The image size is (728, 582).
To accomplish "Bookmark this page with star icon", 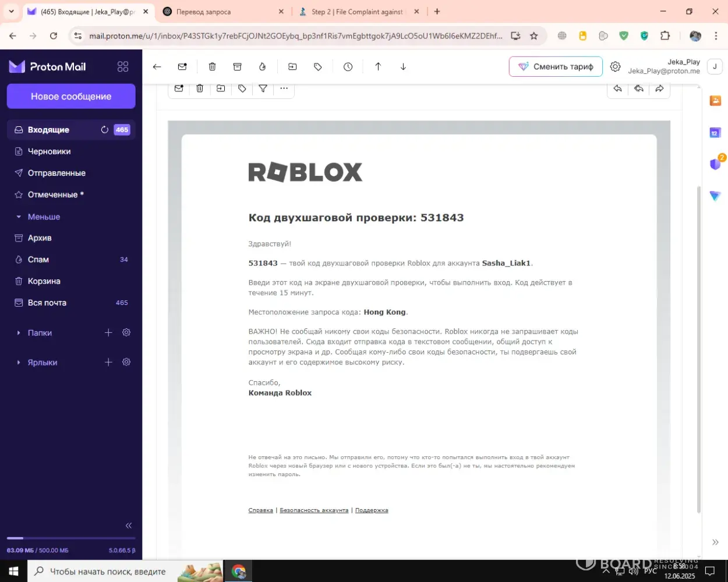I will pyautogui.click(x=533, y=36).
